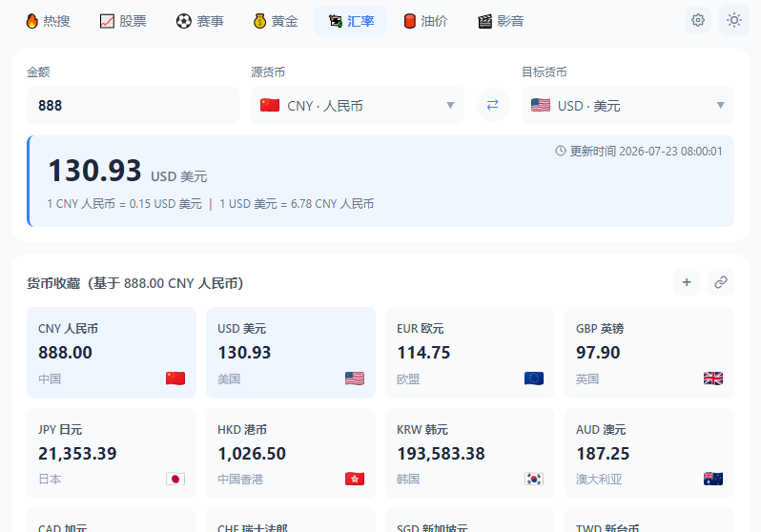Expand the source currency CNY dropdown
This screenshot has width=761, height=532.
[x=358, y=105]
